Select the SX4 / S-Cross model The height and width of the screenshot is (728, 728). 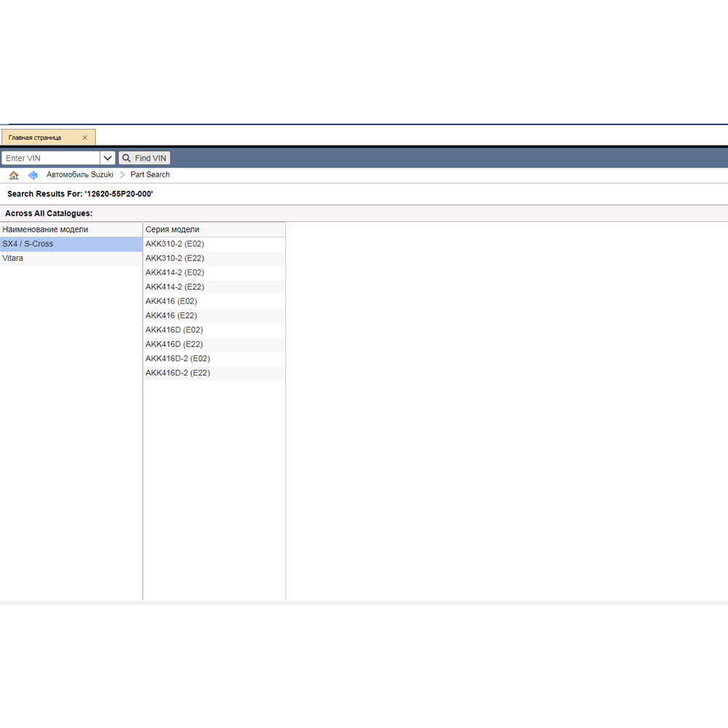click(28, 244)
